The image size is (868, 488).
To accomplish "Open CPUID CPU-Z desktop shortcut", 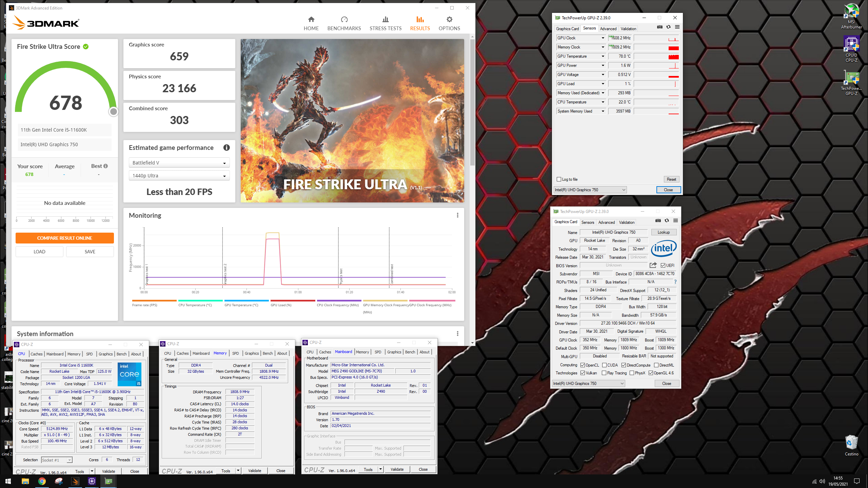I will (x=851, y=49).
